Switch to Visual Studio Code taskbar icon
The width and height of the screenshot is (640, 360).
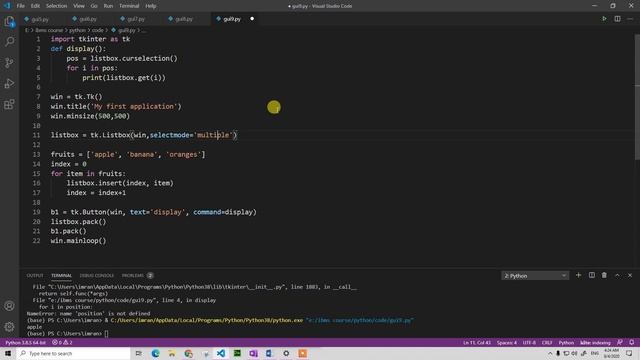click(221, 353)
